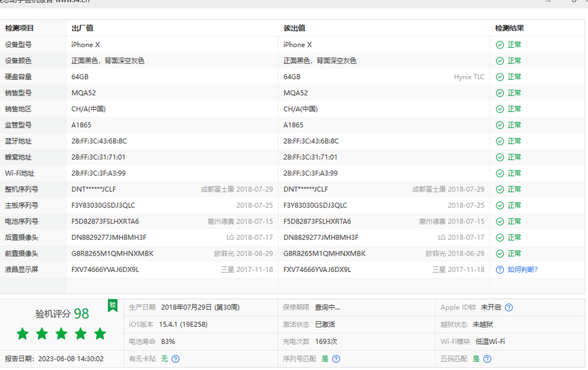
Task: Click the help icon next to 有无卡贴
Action: pyautogui.click(x=175, y=359)
